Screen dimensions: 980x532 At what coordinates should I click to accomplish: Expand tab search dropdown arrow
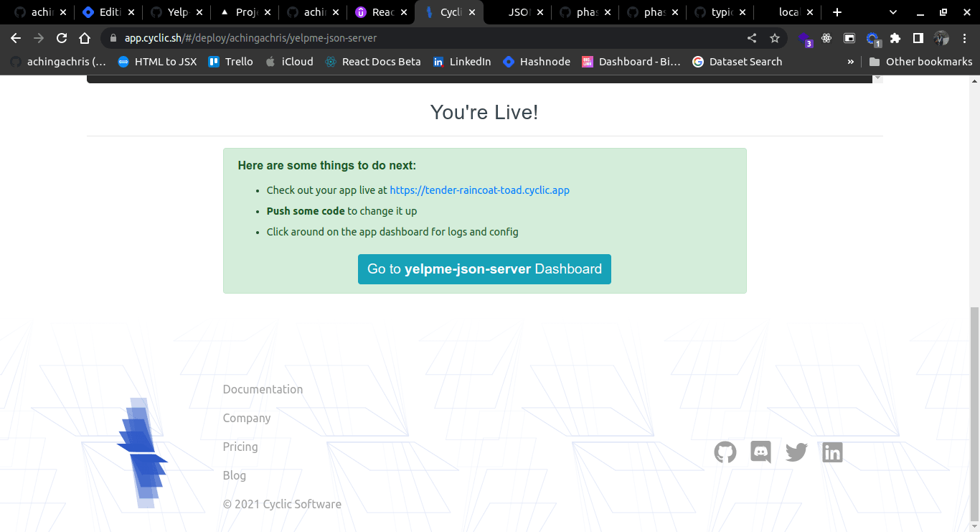[893, 12]
